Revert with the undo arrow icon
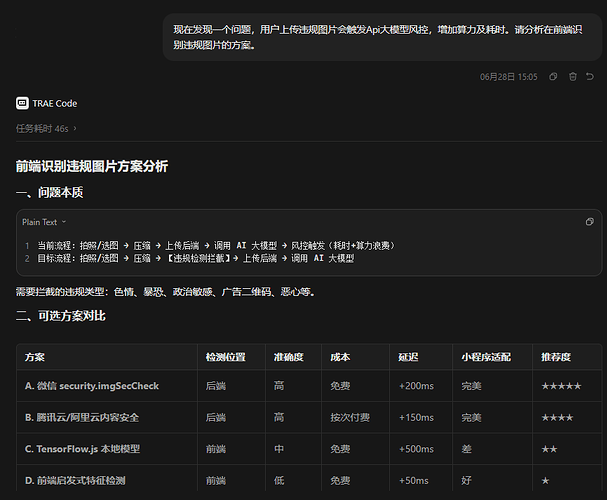Screen dimensions: 607x500 coord(590,77)
